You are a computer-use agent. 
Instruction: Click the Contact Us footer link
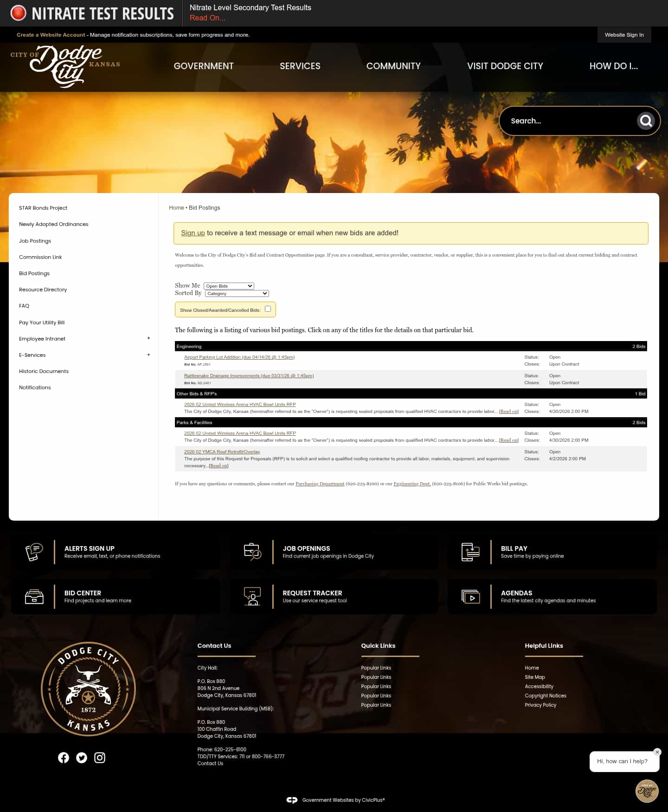point(210,764)
